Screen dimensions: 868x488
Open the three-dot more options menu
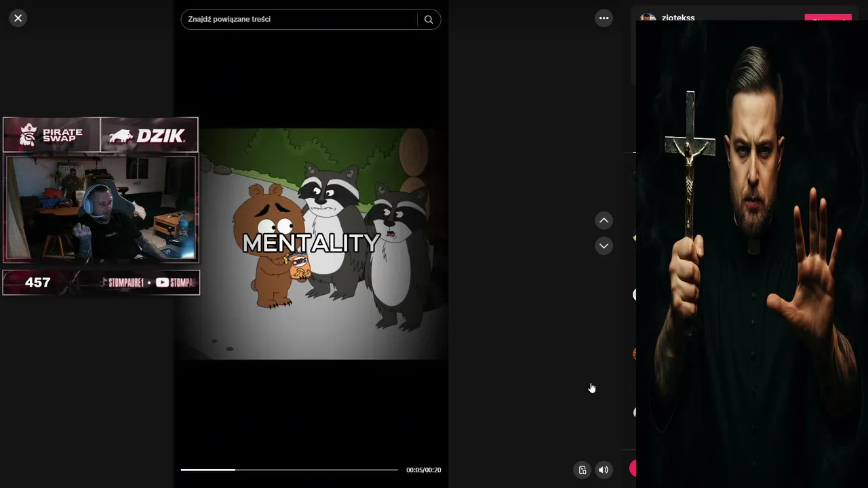604,18
